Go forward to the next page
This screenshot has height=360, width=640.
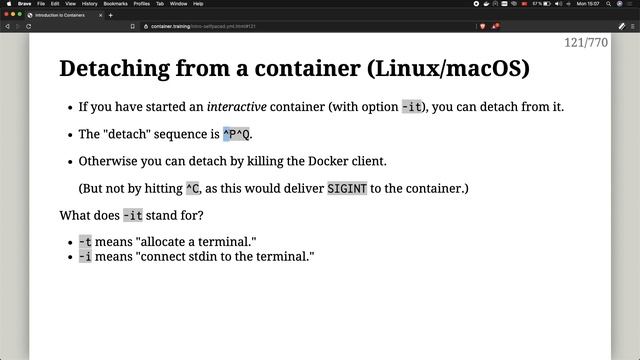point(18,26)
